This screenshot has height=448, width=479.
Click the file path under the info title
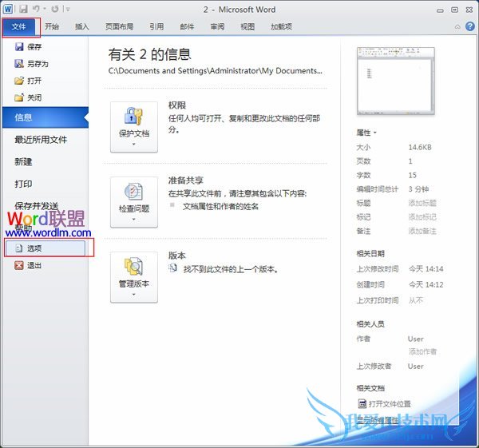(215, 71)
